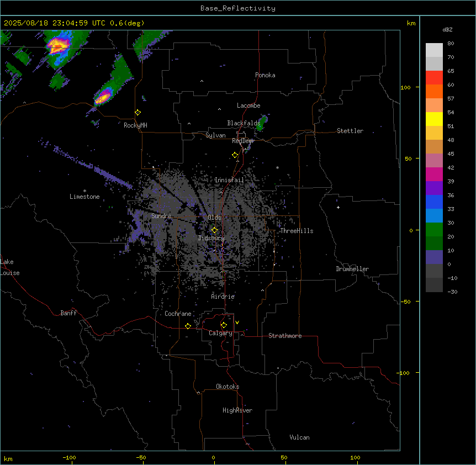Click the white asterisk east of Innisfail

pyautogui.click(x=277, y=167)
